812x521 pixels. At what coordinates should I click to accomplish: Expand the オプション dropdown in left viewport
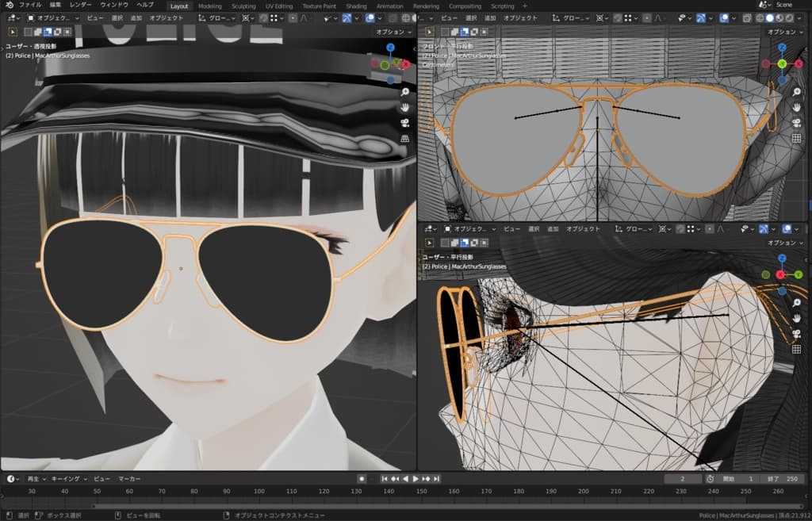(x=392, y=32)
